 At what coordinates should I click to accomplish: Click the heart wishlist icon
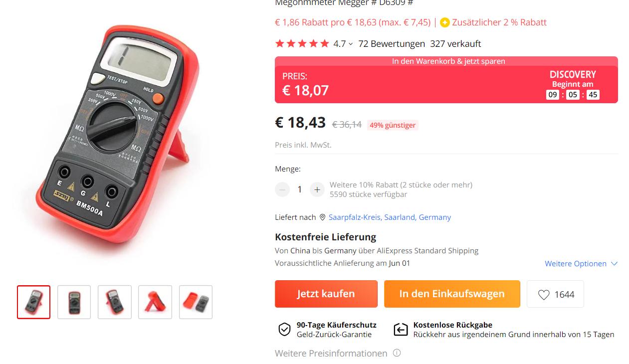point(544,295)
